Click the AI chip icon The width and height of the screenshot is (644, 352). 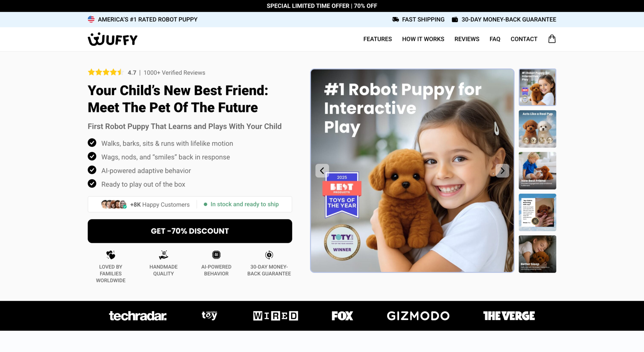[x=216, y=255]
